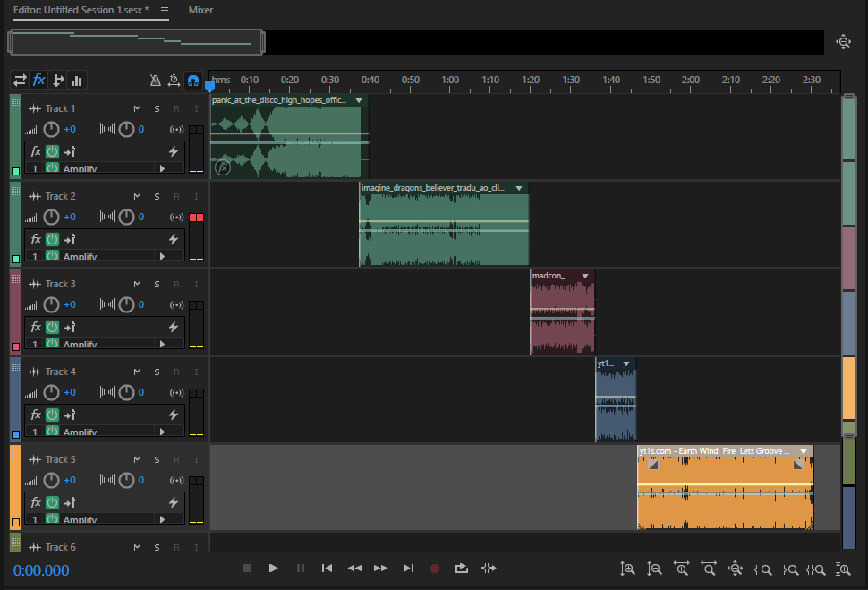Click the 0:00.000 timecode display
868x590 pixels.
[41, 570]
